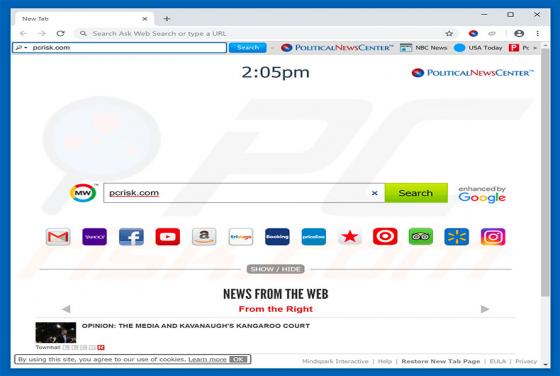Image resolution: width=560 pixels, height=376 pixels.
Task: Open the Macy's red star icon
Action: tap(350, 237)
